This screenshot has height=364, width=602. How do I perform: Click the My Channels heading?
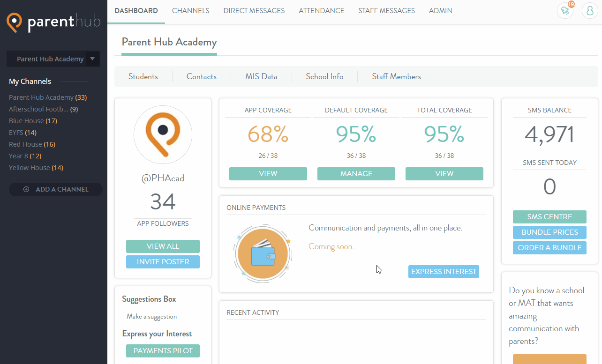[x=30, y=82]
